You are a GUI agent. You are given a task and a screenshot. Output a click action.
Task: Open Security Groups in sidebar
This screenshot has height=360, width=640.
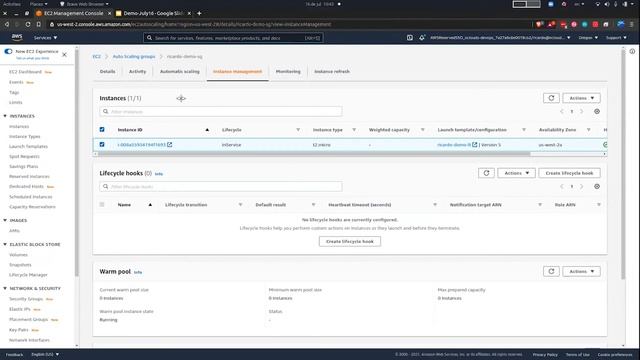(x=26, y=299)
